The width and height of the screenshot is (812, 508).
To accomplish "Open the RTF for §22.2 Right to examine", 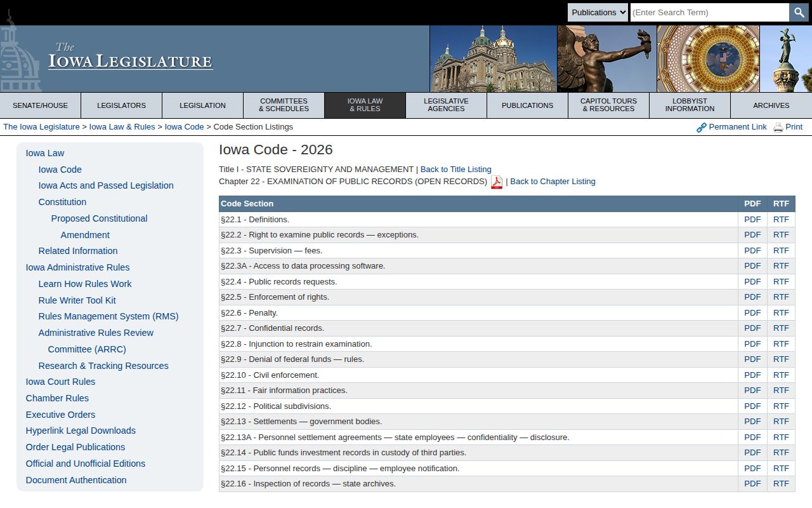I will pyautogui.click(x=781, y=235).
